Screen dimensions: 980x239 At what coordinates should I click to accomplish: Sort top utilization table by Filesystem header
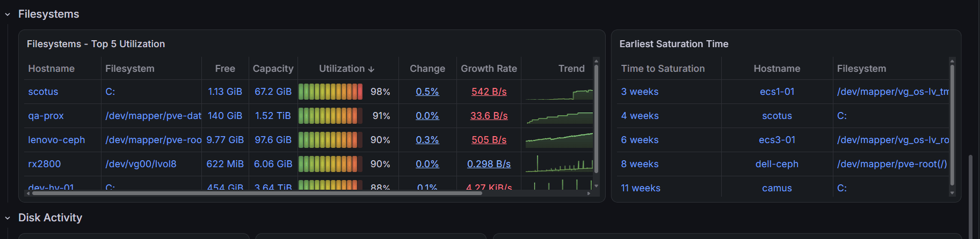click(x=129, y=69)
